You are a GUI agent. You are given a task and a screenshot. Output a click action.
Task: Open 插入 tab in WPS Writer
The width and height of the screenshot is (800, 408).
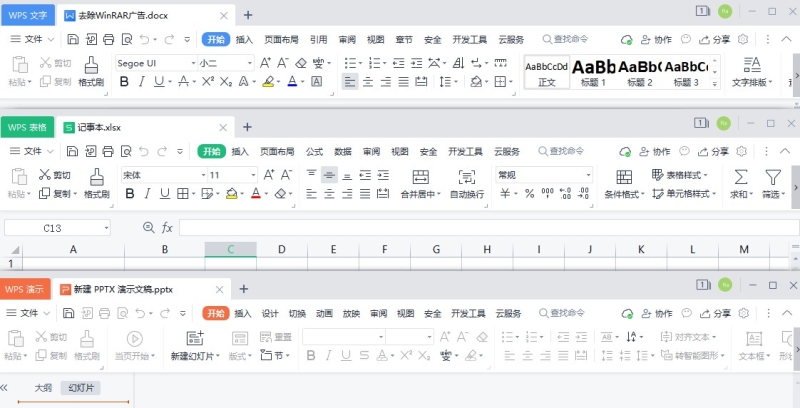(244, 39)
